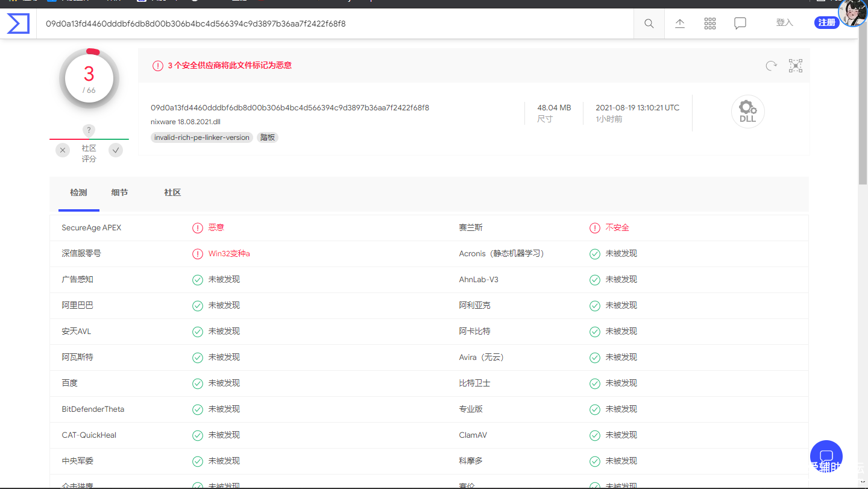Click the user avatar picture
Image resolution: width=868 pixels, height=489 pixels.
tap(852, 13)
